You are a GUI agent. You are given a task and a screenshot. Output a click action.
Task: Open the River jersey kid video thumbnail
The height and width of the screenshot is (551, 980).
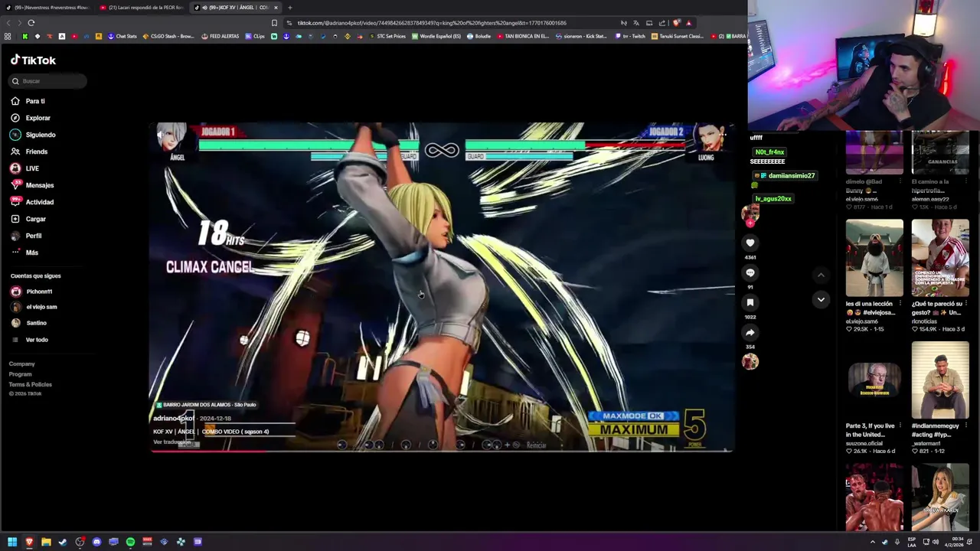[940, 258]
